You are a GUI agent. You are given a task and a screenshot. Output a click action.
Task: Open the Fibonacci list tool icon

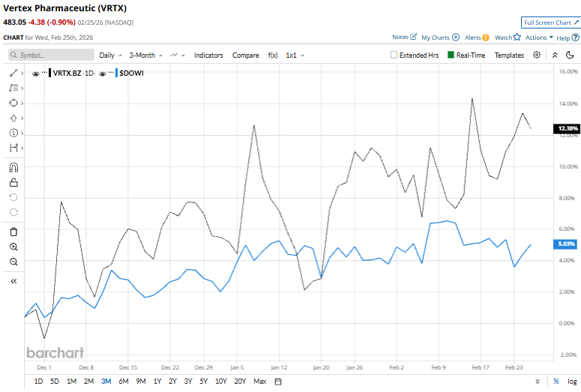[x=13, y=88]
